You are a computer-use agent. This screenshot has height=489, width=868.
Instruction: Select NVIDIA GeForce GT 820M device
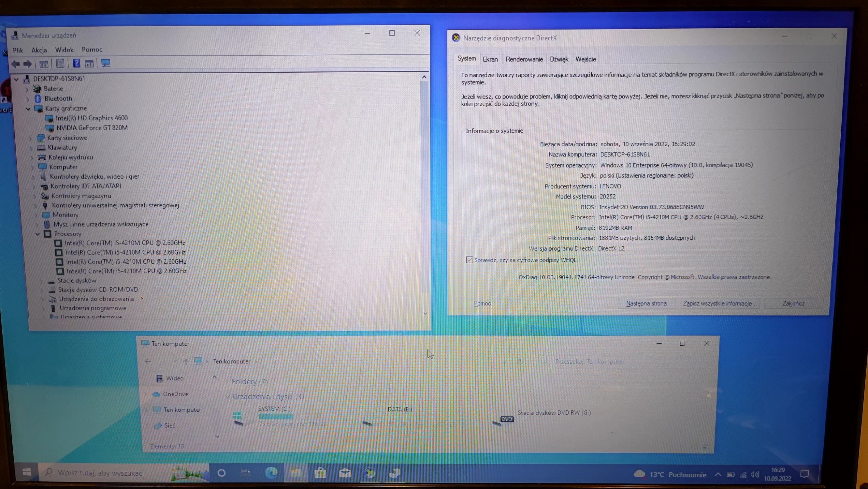(x=92, y=128)
